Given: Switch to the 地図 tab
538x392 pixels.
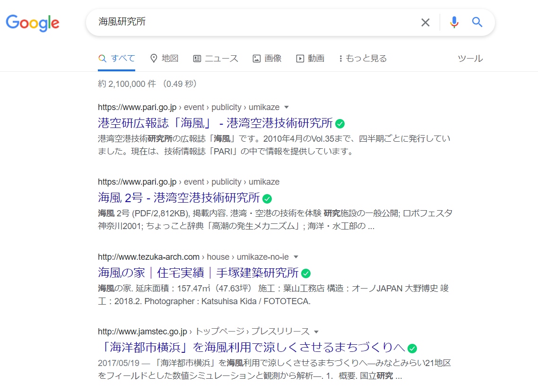Looking at the screenshot, I should point(165,59).
